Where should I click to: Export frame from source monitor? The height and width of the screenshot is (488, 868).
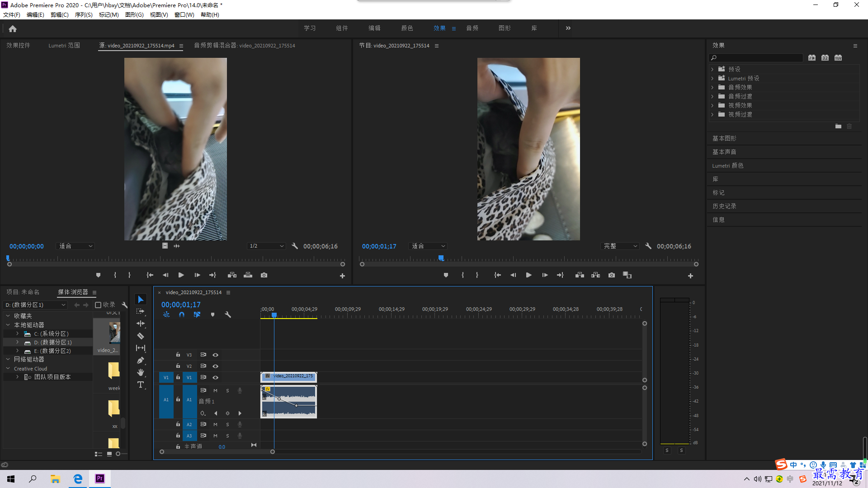coord(264,275)
